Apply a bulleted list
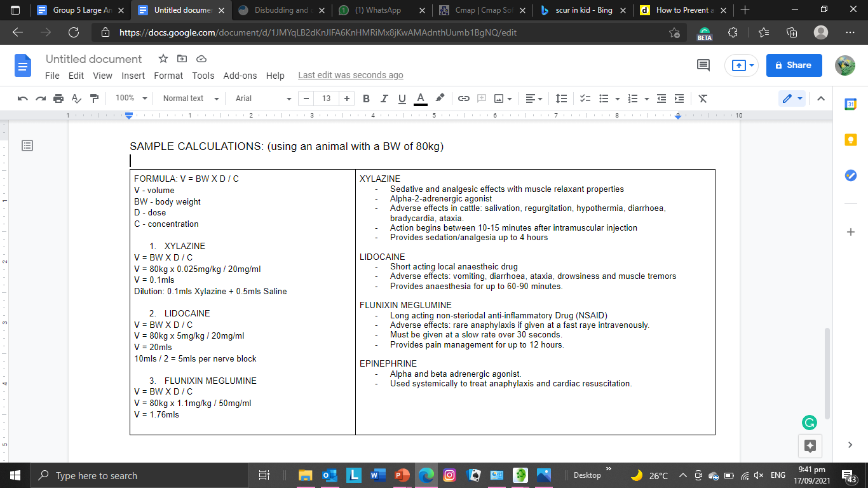This screenshot has height=488, width=868. pyautogui.click(x=603, y=98)
